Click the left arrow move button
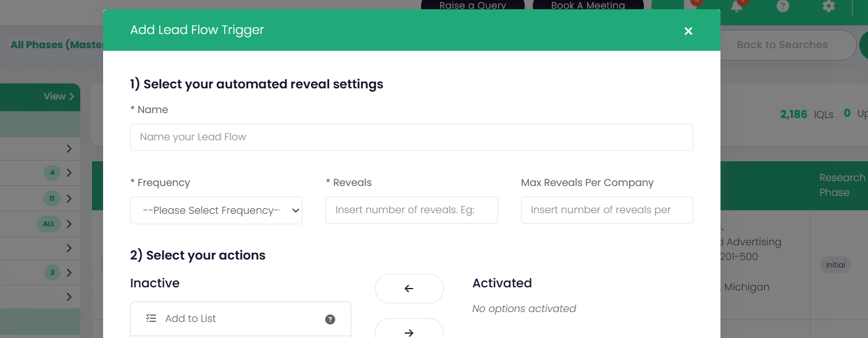 coord(409,289)
